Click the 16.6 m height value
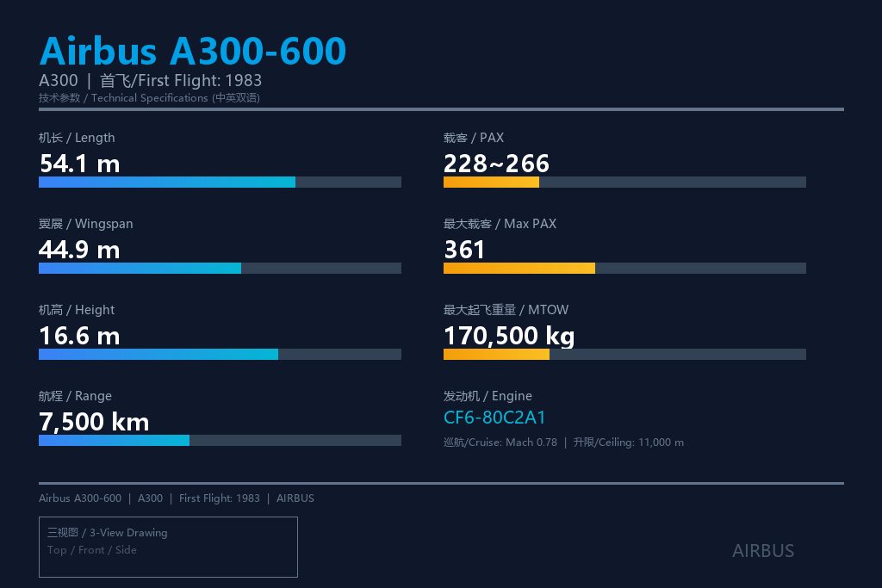882x588 pixels. (79, 336)
